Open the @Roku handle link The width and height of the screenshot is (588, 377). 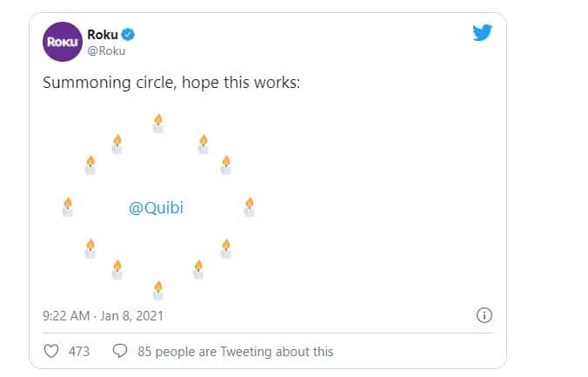[x=106, y=51]
